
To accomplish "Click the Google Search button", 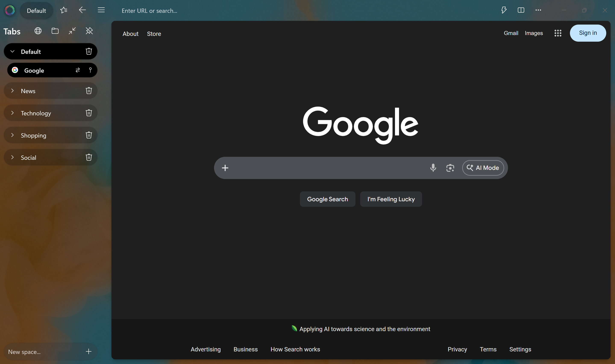I will 328,199.
